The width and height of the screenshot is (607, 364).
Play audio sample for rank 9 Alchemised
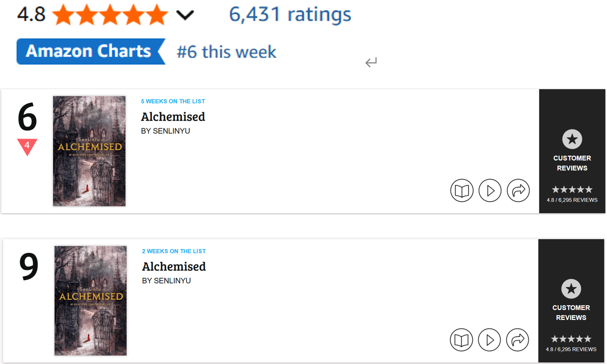click(489, 340)
